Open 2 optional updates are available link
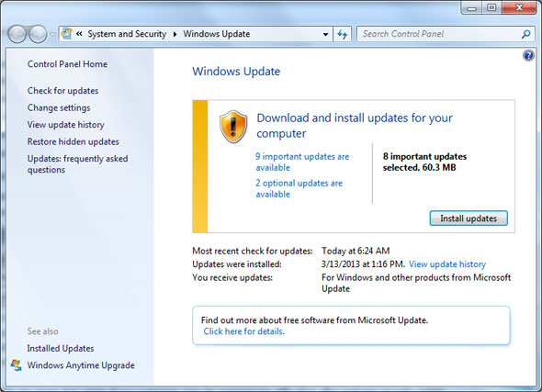542x392 pixels. [x=299, y=188]
